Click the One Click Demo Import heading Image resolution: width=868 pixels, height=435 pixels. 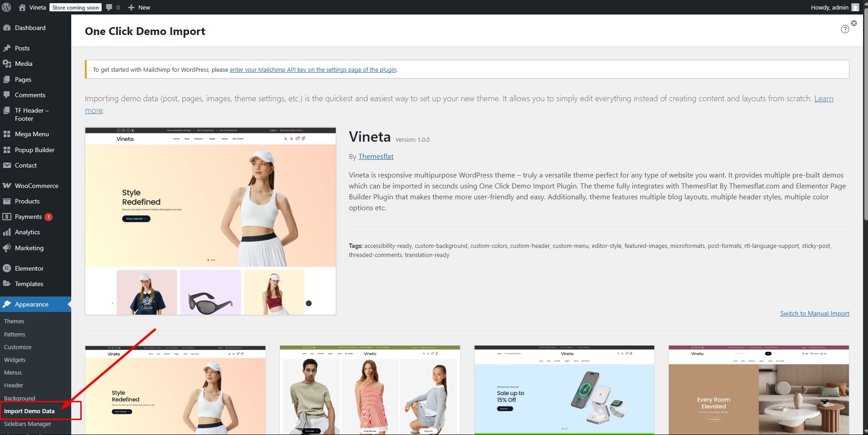(145, 31)
